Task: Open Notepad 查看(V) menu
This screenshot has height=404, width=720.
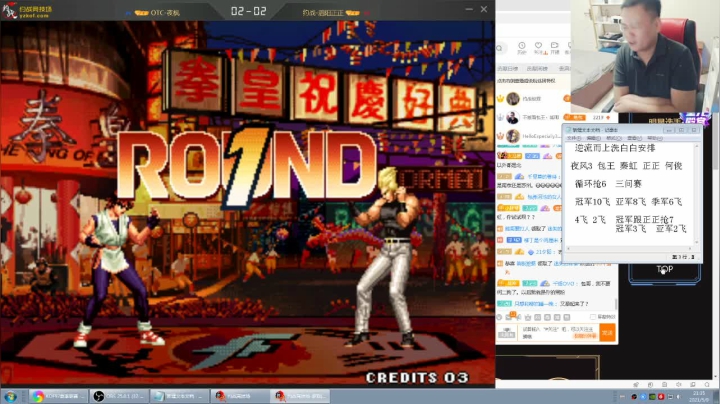Action: (x=634, y=138)
